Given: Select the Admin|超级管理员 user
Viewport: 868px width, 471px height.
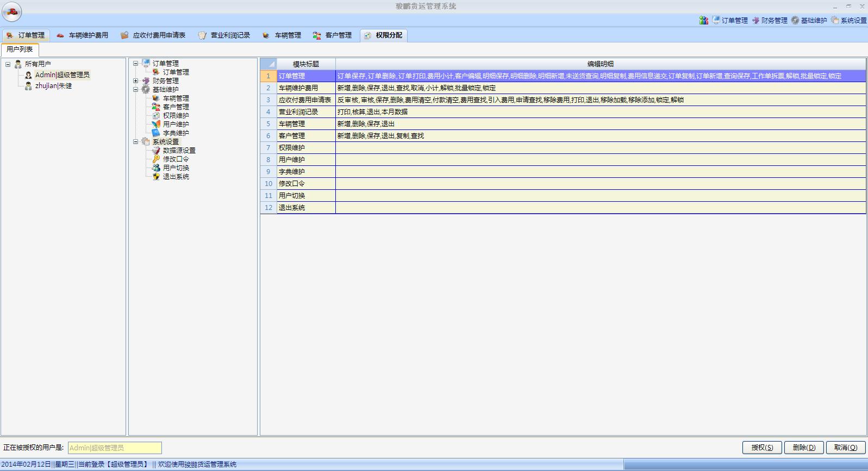Looking at the screenshot, I should tap(62, 75).
